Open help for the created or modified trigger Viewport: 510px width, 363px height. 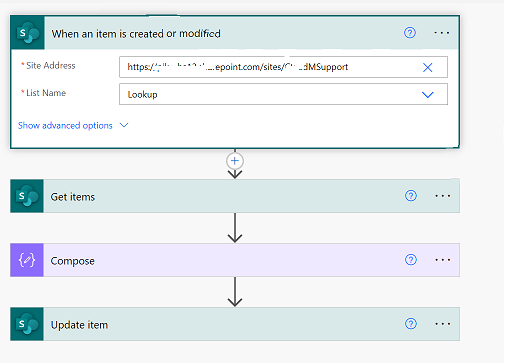point(410,33)
